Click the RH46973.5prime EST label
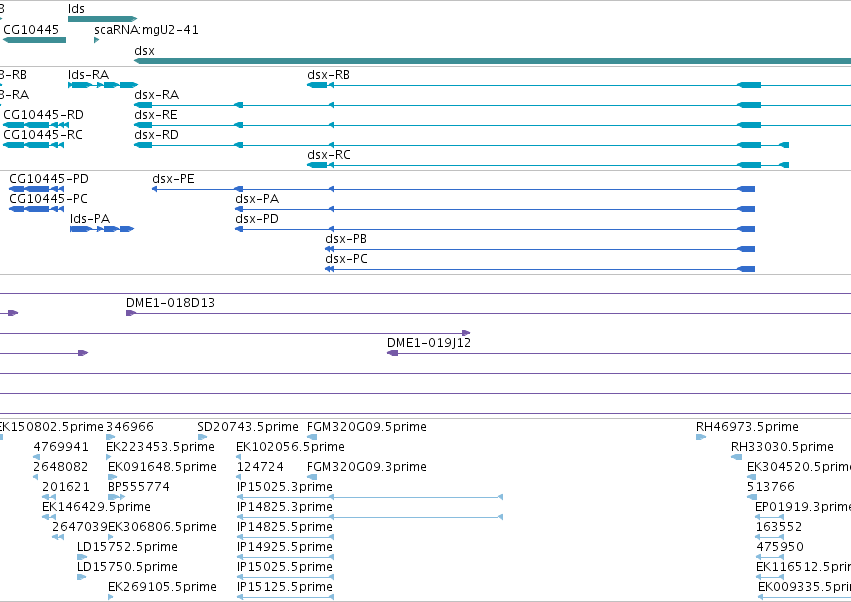 (747, 427)
